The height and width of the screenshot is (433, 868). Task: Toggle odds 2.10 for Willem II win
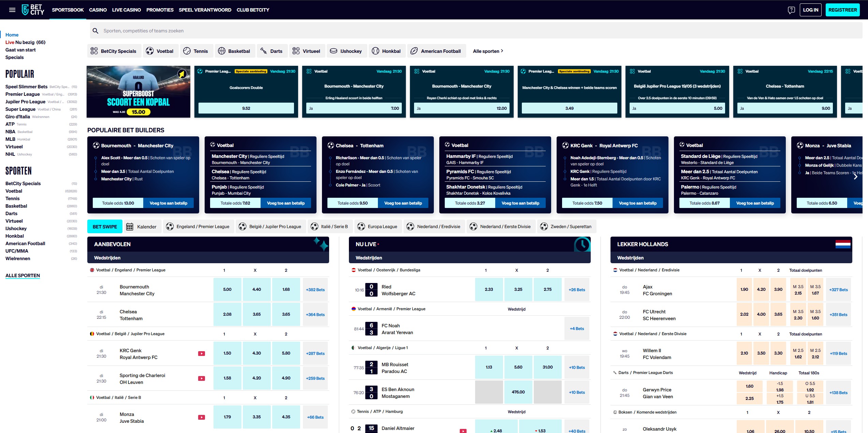pos(744,353)
